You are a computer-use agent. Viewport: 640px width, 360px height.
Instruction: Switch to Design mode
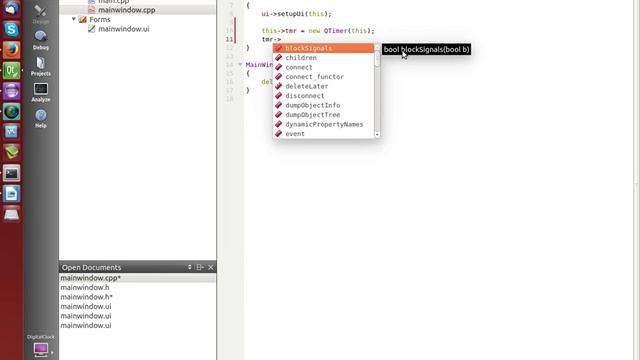tap(40, 15)
